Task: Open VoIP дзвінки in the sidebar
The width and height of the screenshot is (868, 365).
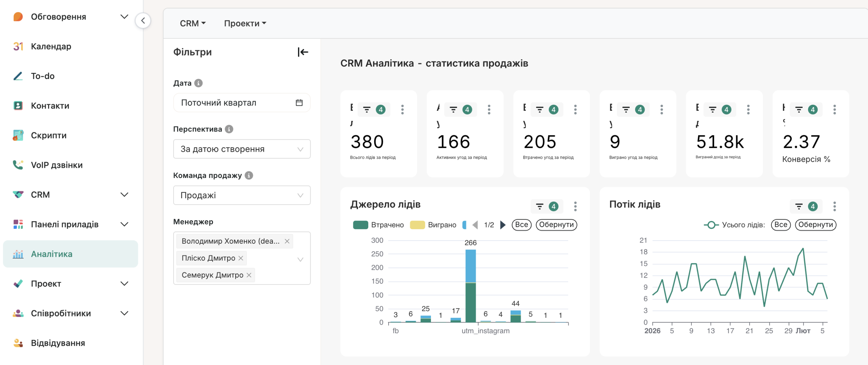Action: [71, 165]
